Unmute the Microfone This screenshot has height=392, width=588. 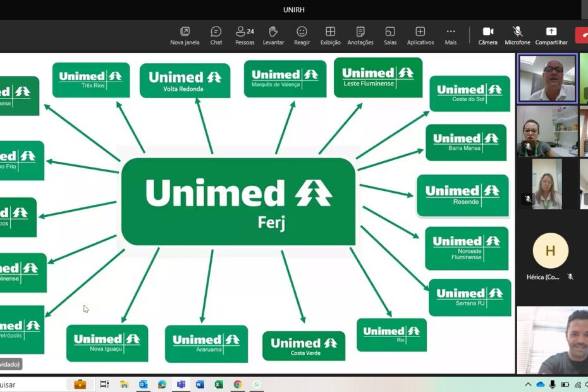517,35
